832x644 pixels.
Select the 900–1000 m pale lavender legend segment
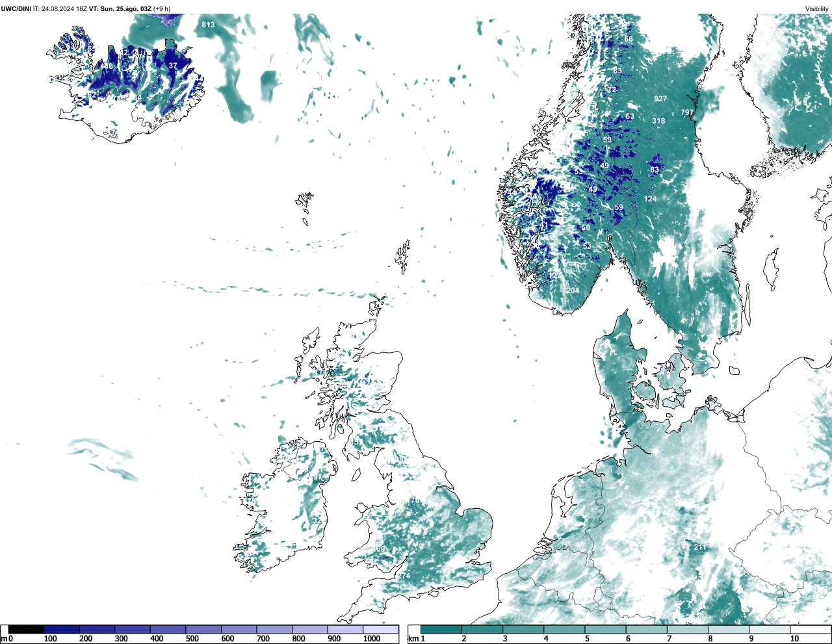[x=345, y=630]
